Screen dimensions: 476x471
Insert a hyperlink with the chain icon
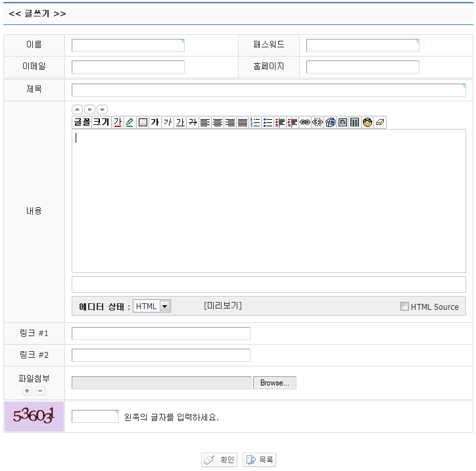(305, 122)
